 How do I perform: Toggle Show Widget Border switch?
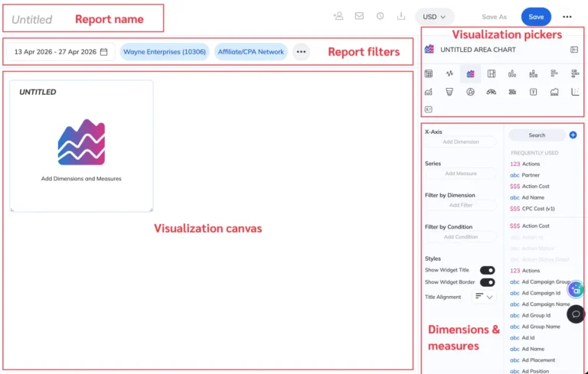coord(488,282)
